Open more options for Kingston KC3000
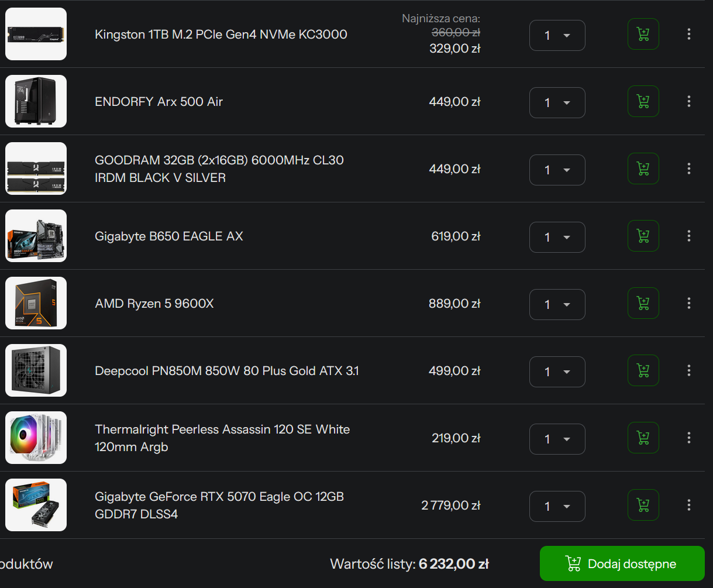Viewport: 713px width, 588px height. click(689, 34)
